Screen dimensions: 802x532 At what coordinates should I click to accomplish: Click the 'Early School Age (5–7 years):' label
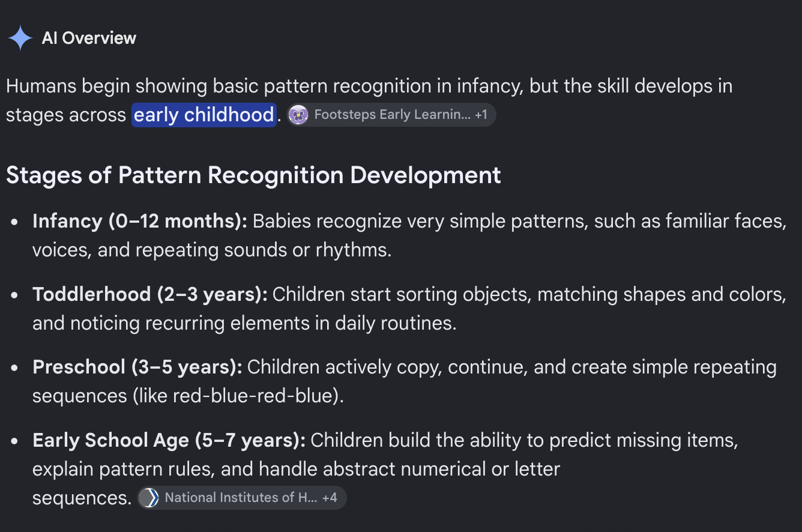coord(169,440)
